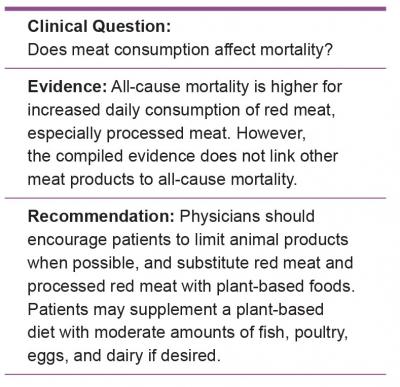Click the 'Clinical Question:' heading
The height and width of the screenshot is (387, 400).
99,26
